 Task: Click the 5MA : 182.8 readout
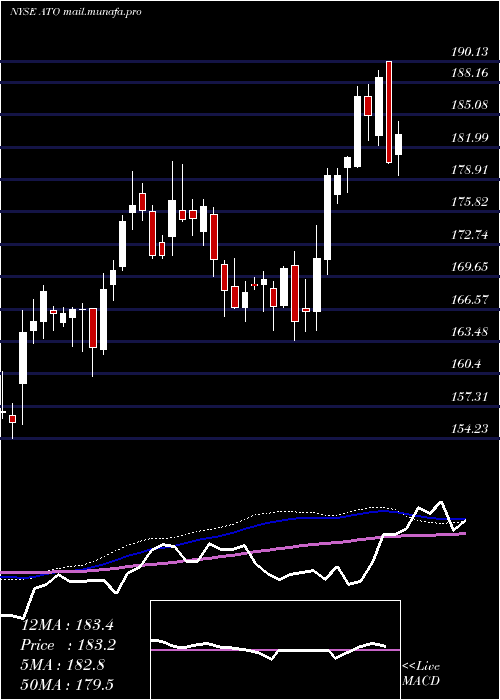coord(63,665)
